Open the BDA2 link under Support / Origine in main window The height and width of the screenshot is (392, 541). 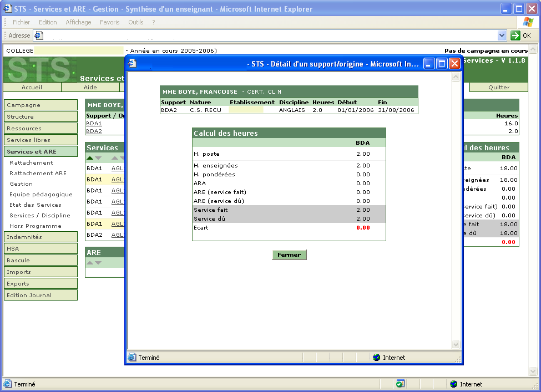coord(94,131)
